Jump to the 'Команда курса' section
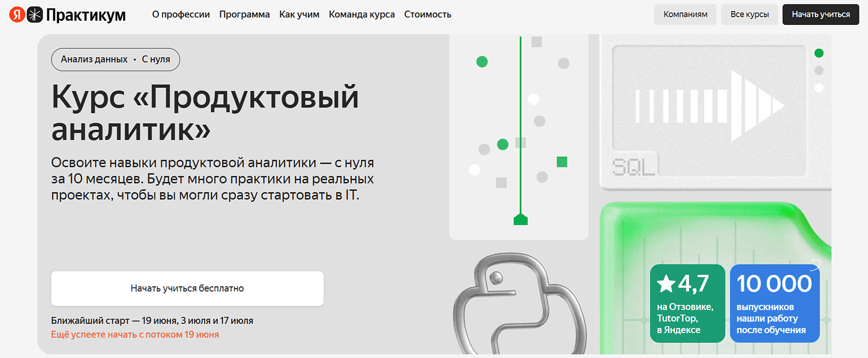The height and width of the screenshot is (358, 868). pyautogui.click(x=362, y=14)
